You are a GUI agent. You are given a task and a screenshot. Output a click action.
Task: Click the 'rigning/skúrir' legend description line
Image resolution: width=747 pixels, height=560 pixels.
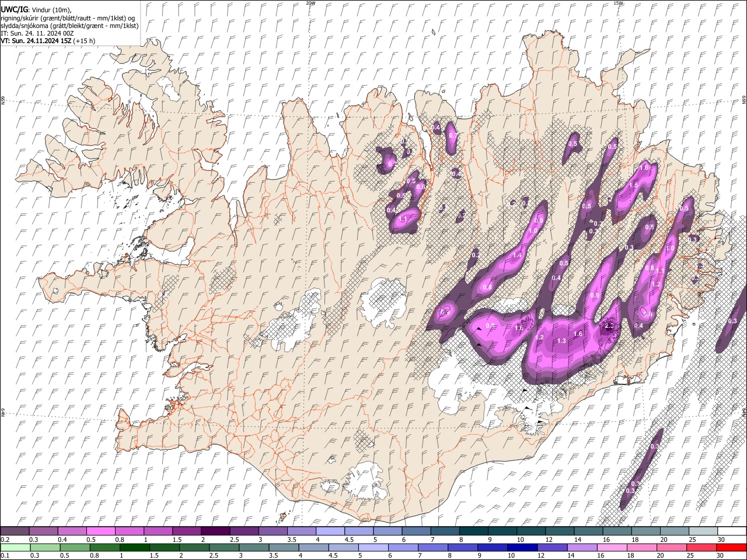68,18
